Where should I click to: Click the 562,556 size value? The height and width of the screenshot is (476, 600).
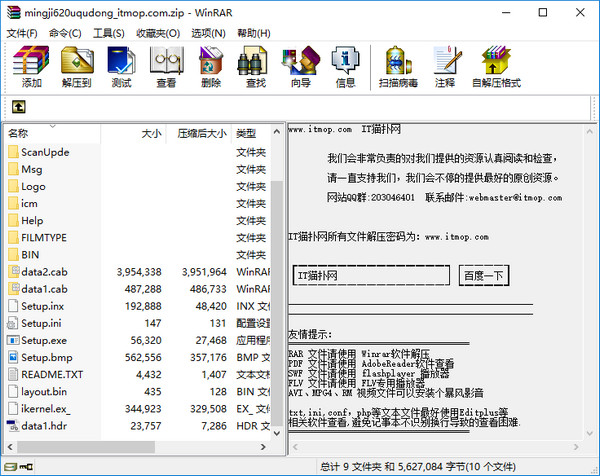143,357
